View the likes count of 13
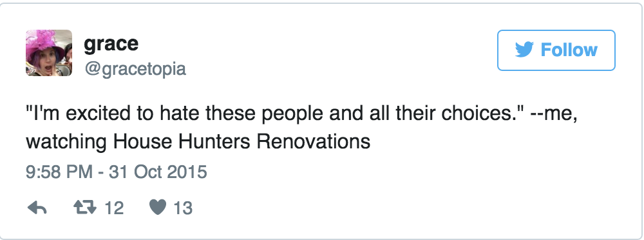Image resolution: width=644 pixels, height=240 pixels. [x=183, y=208]
